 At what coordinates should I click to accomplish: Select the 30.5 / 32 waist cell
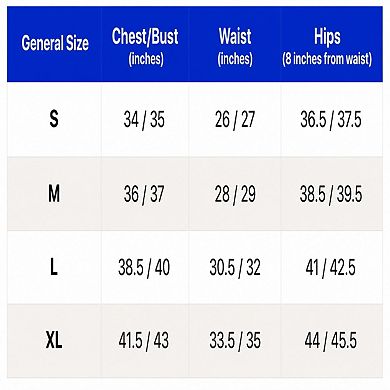coord(235,267)
